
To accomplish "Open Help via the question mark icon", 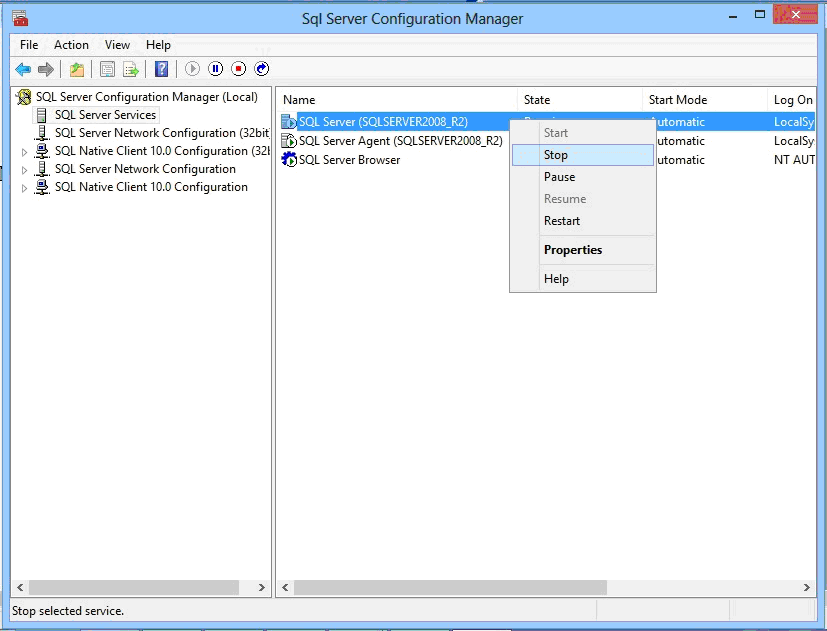I will click(x=161, y=69).
